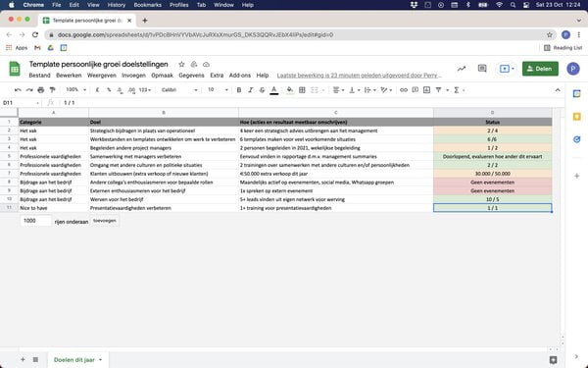588x368 pixels.
Task: Reload the page in Chrome
Action: pyautogui.click(x=35, y=35)
